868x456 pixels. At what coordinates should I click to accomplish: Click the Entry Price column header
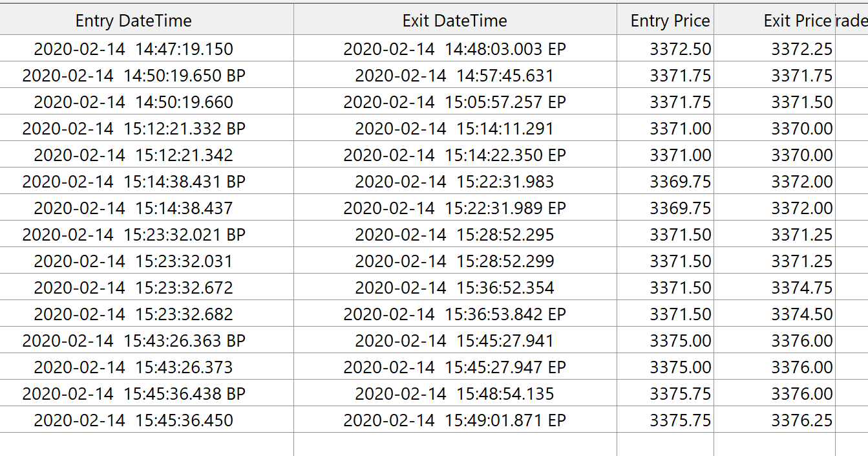pos(670,21)
